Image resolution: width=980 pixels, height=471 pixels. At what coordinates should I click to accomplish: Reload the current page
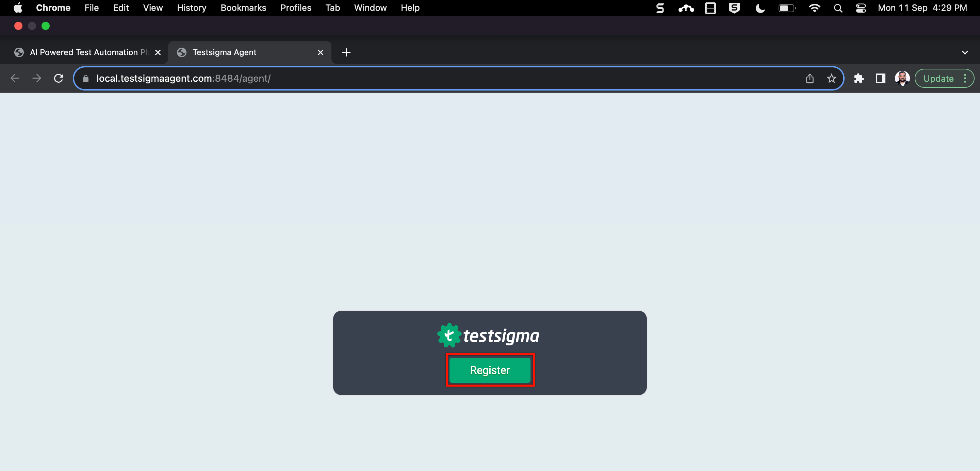click(x=59, y=78)
